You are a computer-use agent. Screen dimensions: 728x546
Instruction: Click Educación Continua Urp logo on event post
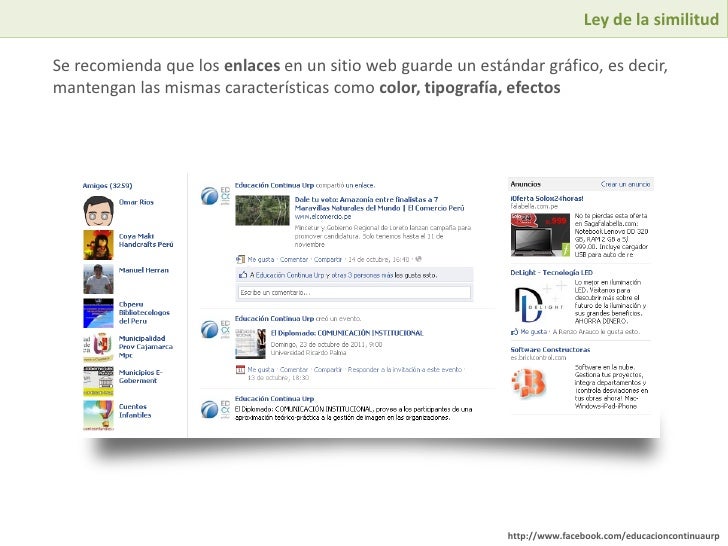[215, 329]
